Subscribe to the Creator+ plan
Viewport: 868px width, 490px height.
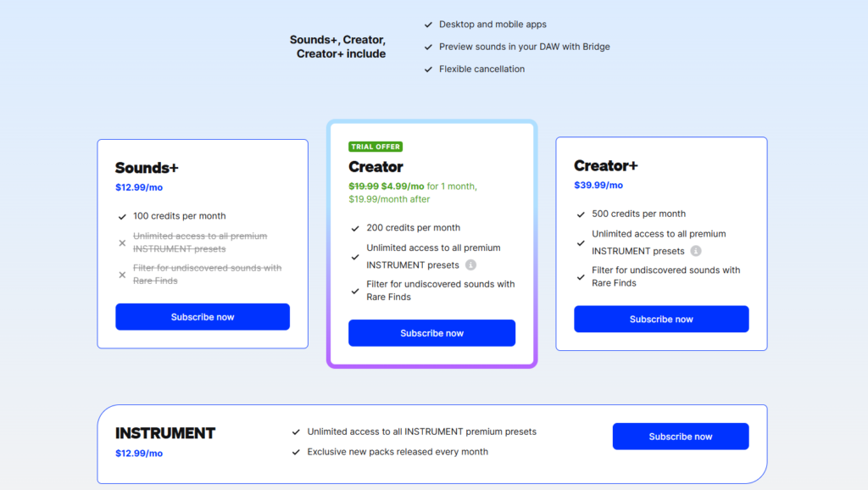(x=661, y=319)
